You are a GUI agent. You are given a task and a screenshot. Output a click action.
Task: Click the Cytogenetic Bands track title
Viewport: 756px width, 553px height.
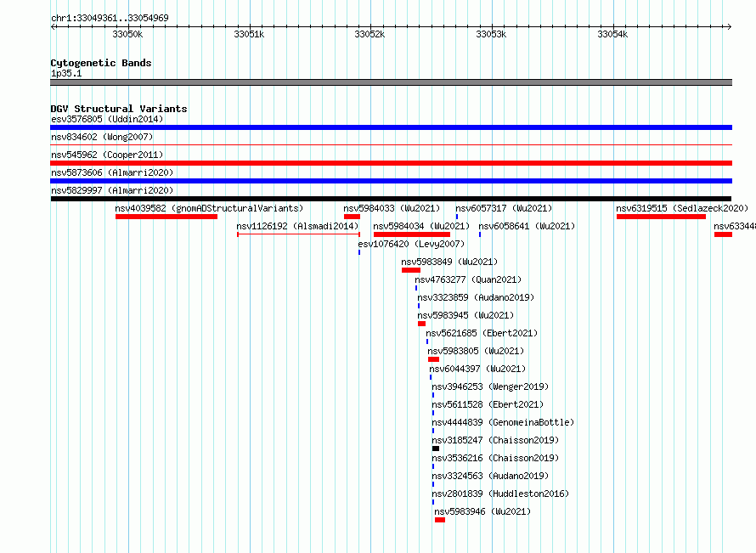click(x=101, y=63)
